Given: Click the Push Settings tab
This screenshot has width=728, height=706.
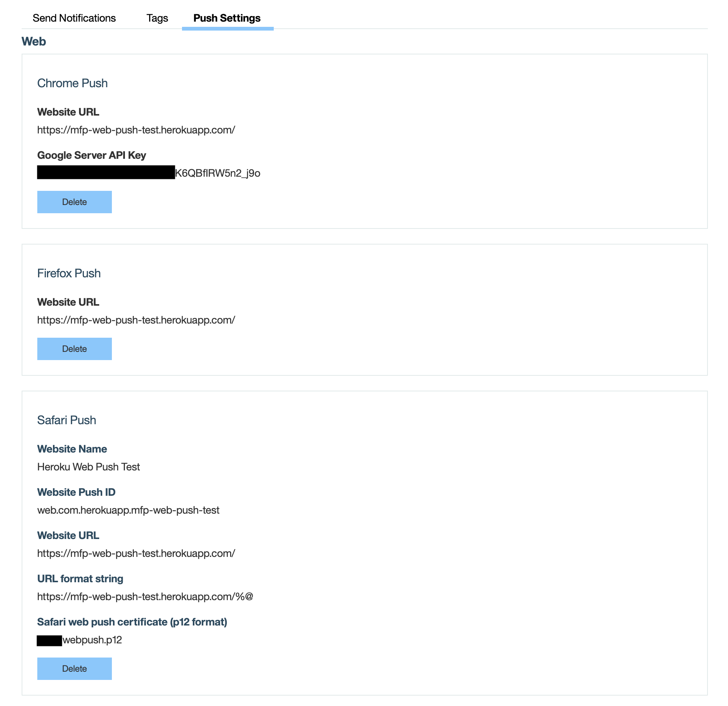Looking at the screenshot, I should [x=227, y=18].
